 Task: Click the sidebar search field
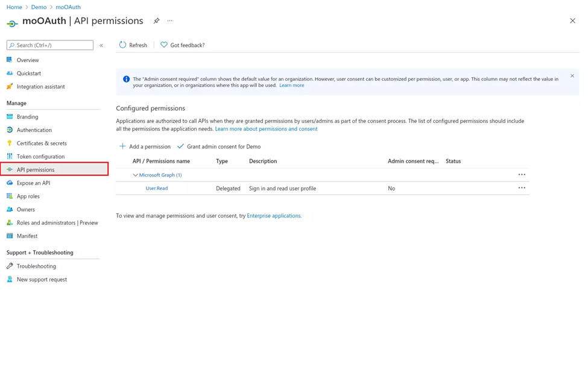click(x=50, y=45)
